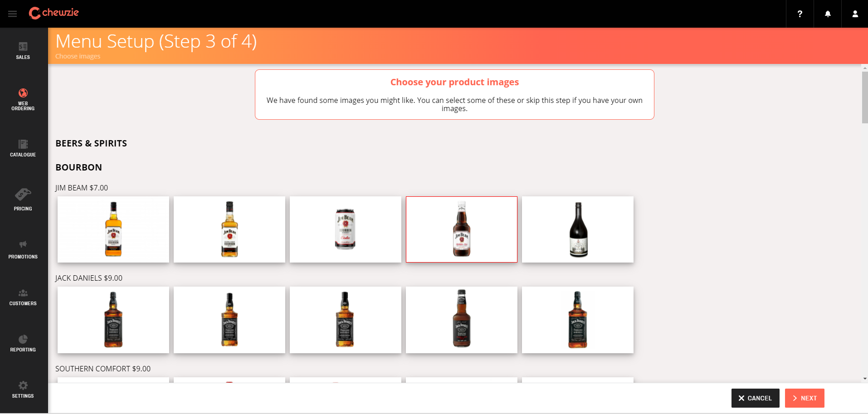The width and height of the screenshot is (868, 414).
Task: Click the BEERS & SPIRITS heading
Action: tap(91, 143)
